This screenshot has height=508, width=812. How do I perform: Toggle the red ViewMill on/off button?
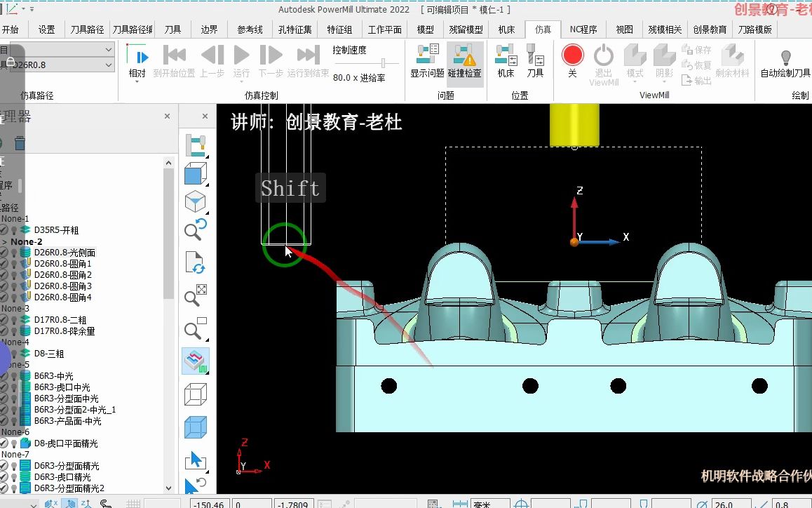tap(572, 55)
